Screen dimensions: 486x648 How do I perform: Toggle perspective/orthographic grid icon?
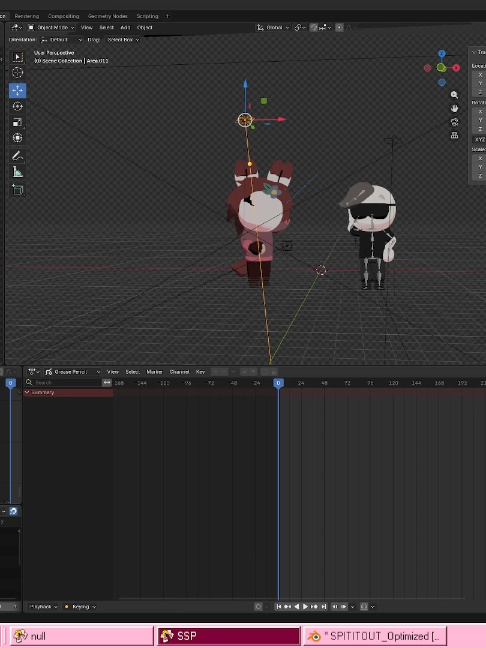click(454, 135)
